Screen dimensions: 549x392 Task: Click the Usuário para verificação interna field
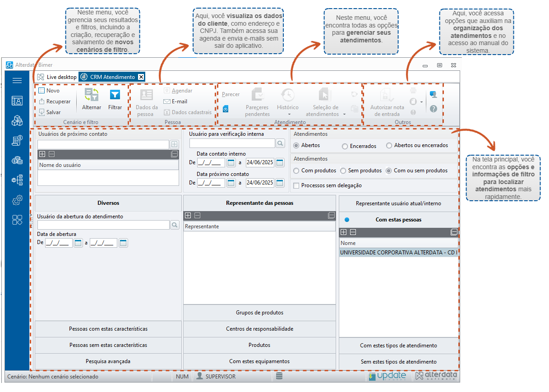pyautogui.click(x=232, y=143)
